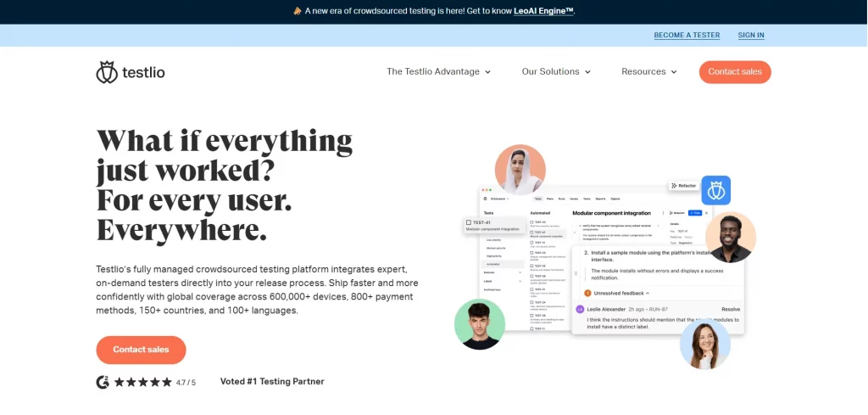Click Resolve on Leslie Alexander's comment

tap(731, 309)
